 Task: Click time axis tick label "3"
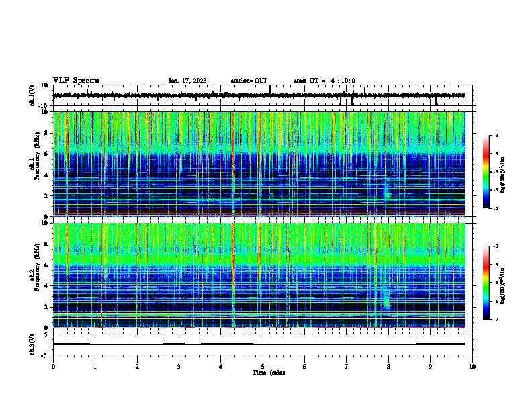179,367
